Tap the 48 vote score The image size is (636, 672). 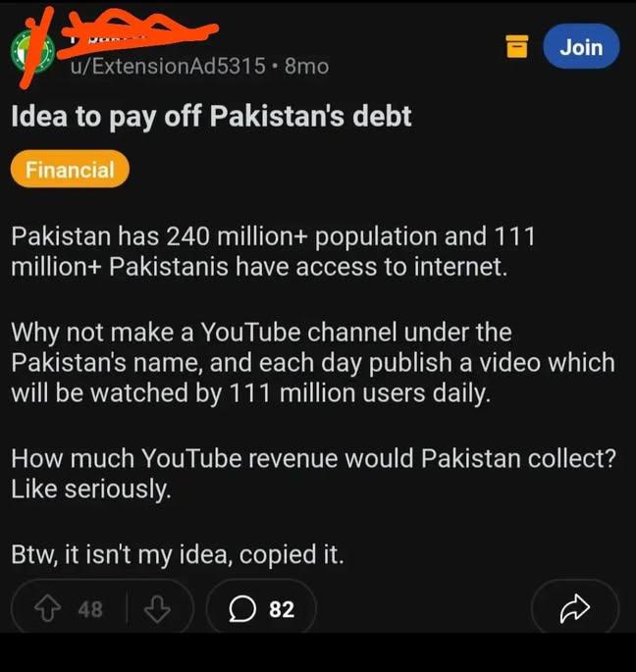(90, 609)
